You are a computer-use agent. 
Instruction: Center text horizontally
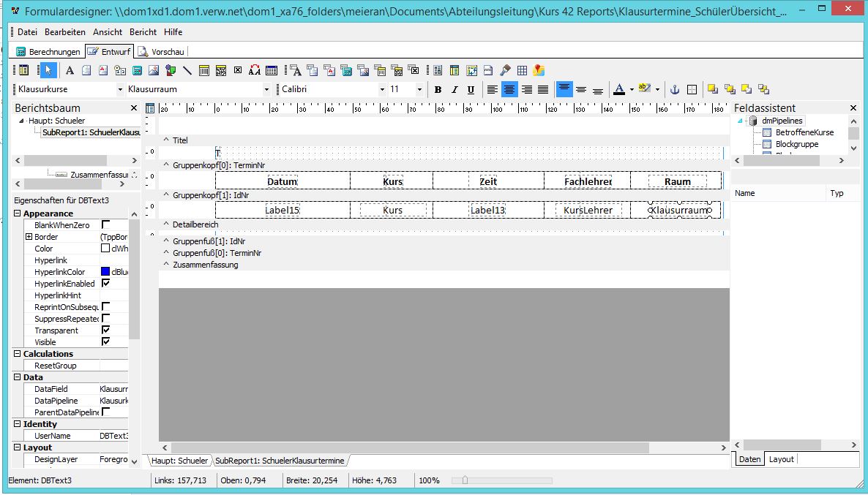click(x=509, y=89)
